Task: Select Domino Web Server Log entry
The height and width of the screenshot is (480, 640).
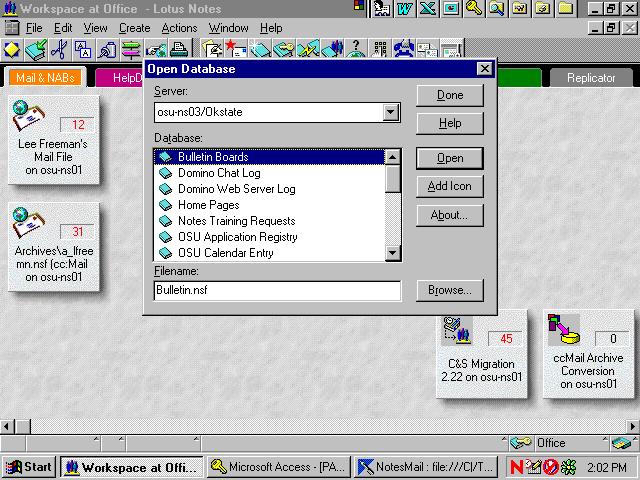Action: pos(269,189)
